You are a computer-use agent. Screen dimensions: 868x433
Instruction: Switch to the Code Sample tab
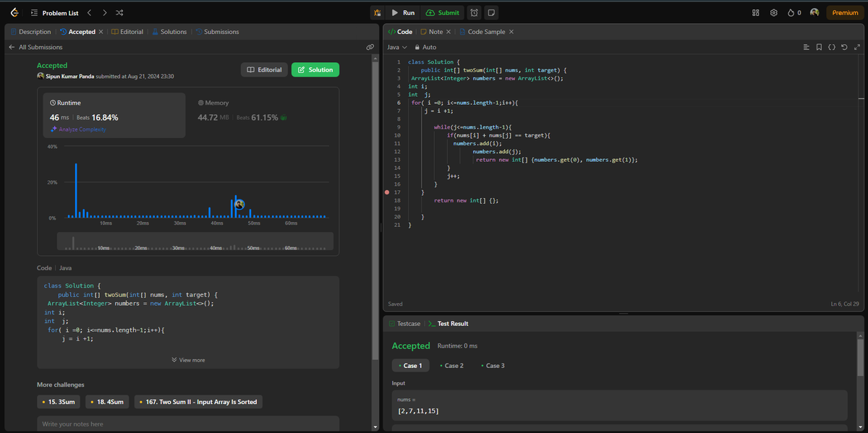(482, 32)
